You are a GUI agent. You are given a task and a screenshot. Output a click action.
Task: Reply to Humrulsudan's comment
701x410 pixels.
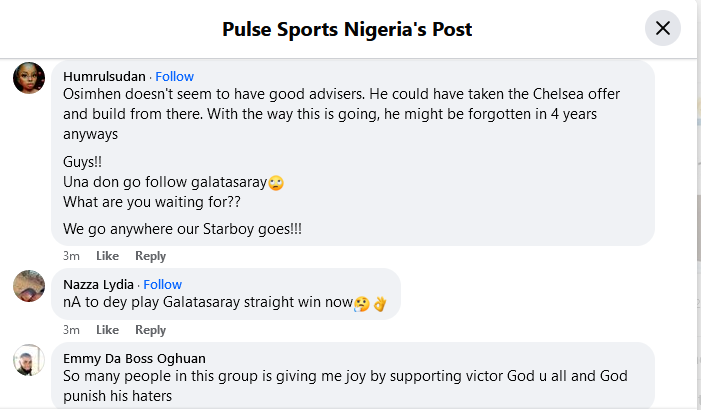click(150, 256)
